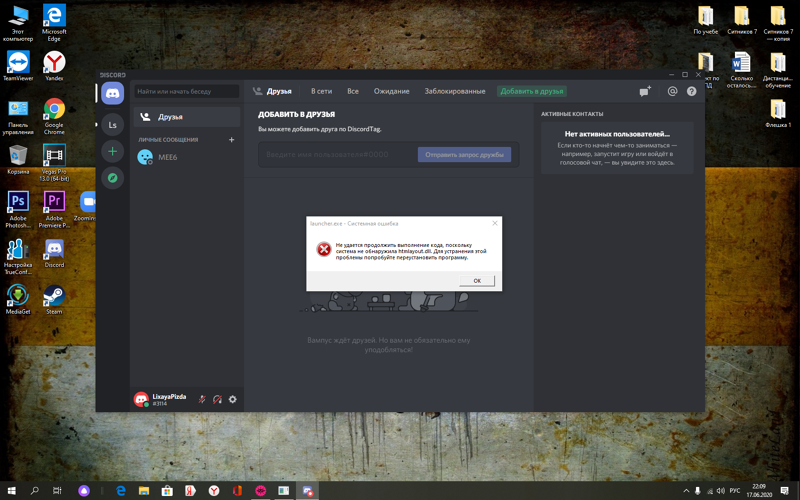Image resolution: width=800 pixels, height=500 pixels.
Task: Focus the Введите имя пользователя#0000 field
Action: pyautogui.click(x=338, y=155)
